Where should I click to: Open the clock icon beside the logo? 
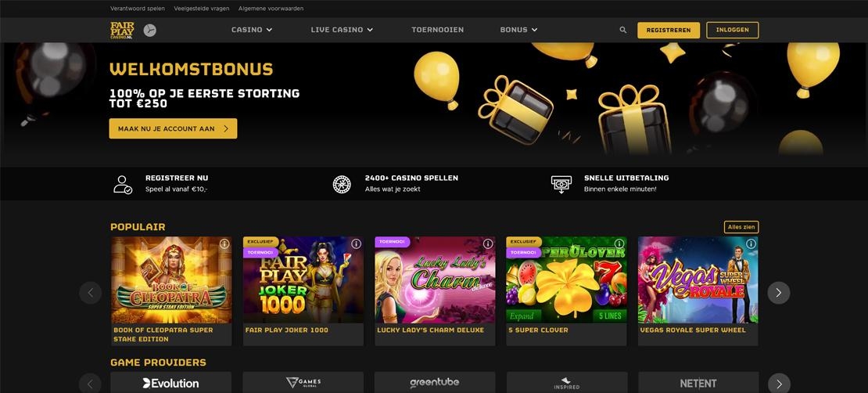149,30
